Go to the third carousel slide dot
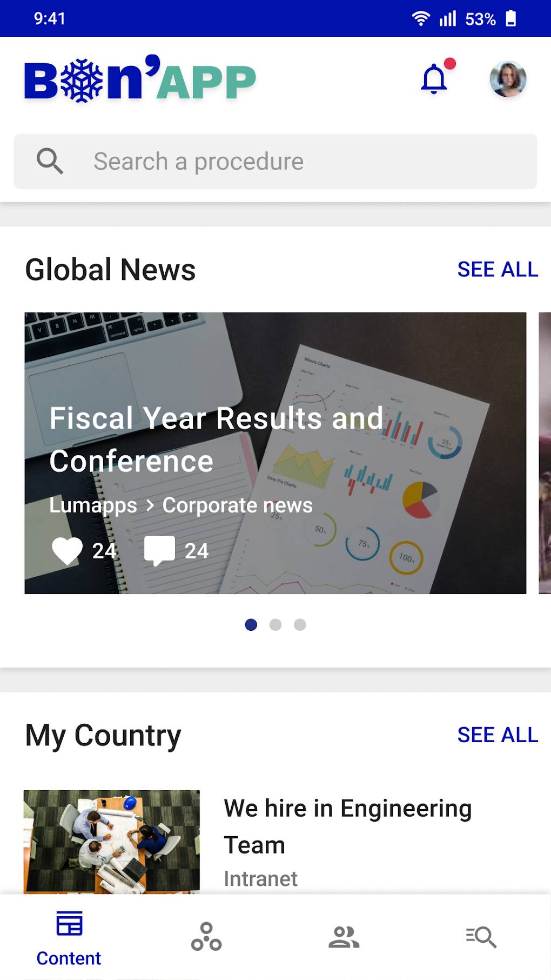This screenshot has width=551, height=980. pyautogui.click(x=300, y=625)
